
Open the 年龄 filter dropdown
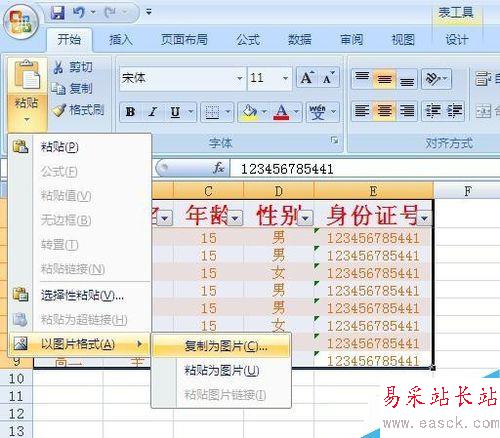tap(235, 218)
